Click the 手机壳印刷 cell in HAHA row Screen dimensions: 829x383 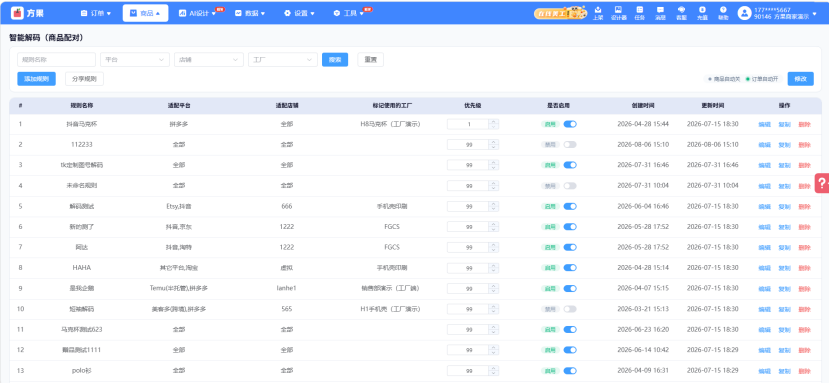point(391,268)
